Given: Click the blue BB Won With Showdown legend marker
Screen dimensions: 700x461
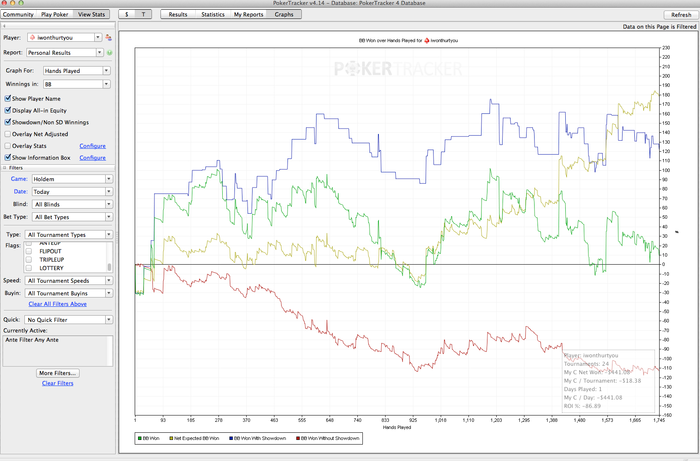Looking at the screenshot, I should (231, 438).
